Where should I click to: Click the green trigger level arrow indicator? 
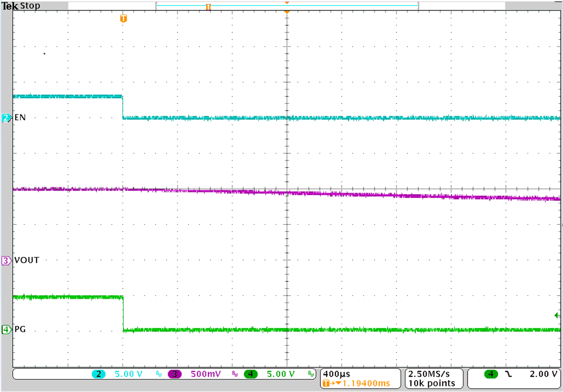tap(557, 314)
